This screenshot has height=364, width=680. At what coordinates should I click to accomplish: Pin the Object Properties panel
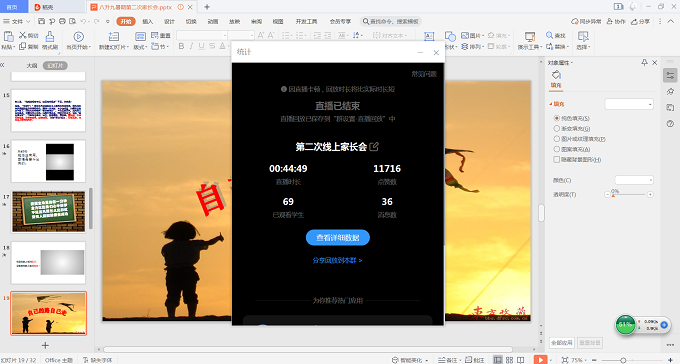[644, 62]
